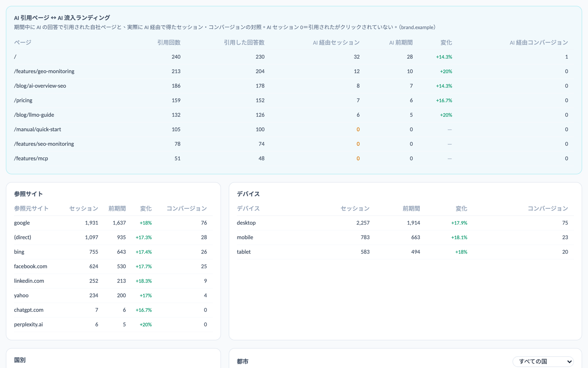Click the +18.3% change for linkedin.com
588x368 pixels.
tap(144, 281)
